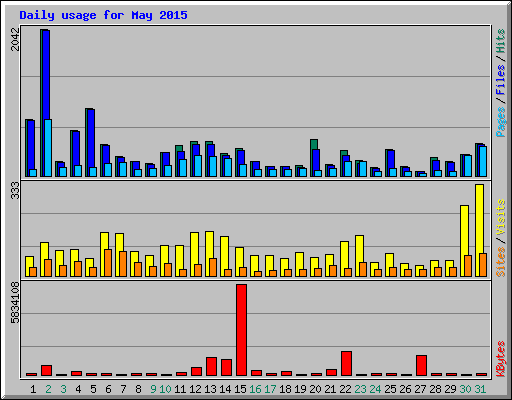Click the red KBytes bar for day 14

(227, 367)
